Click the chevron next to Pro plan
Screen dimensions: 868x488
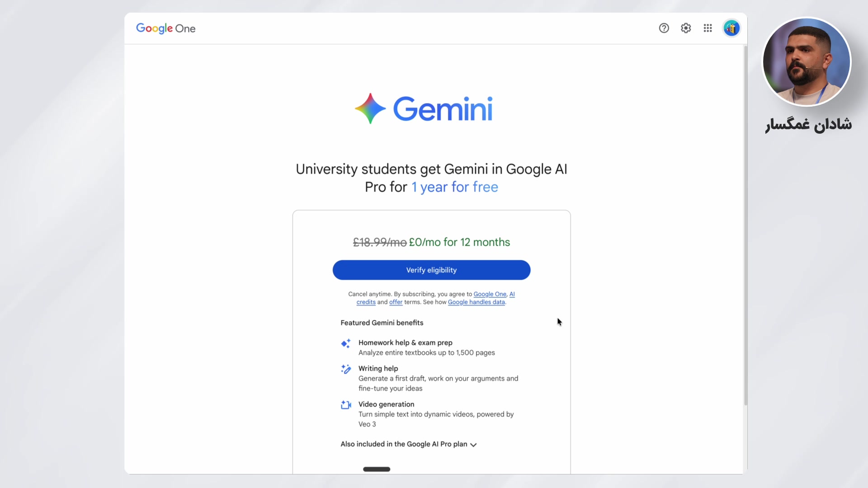[473, 445]
